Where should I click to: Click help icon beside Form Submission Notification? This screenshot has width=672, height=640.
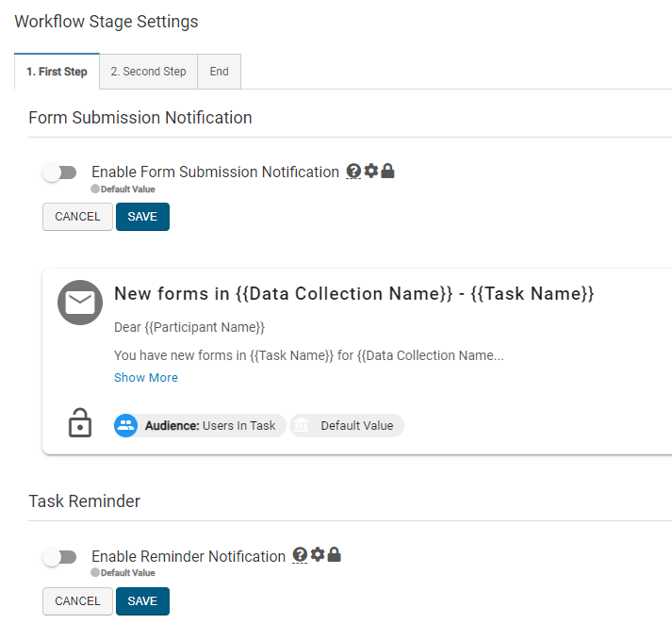(353, 172)
